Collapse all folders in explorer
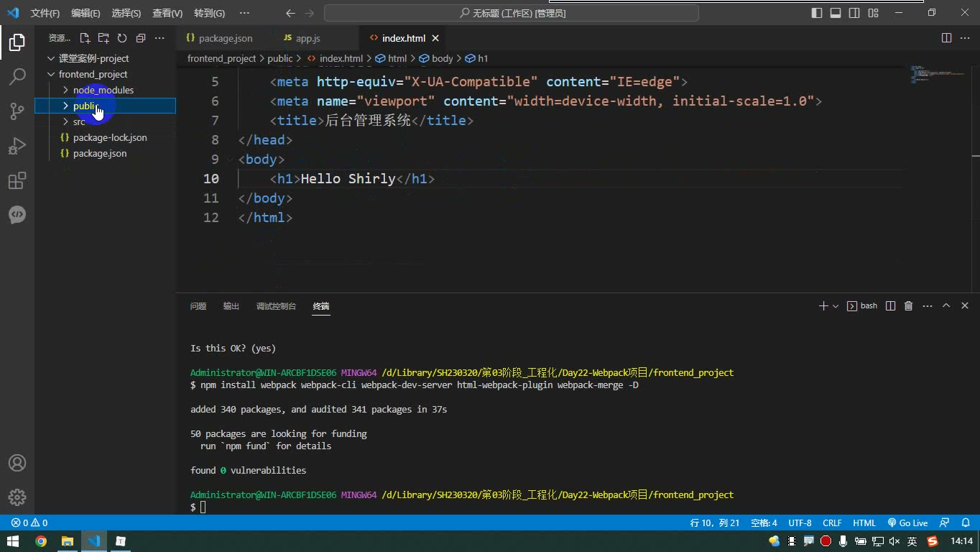The height and width of the screenshot is (552, 980). click(141, 38)
